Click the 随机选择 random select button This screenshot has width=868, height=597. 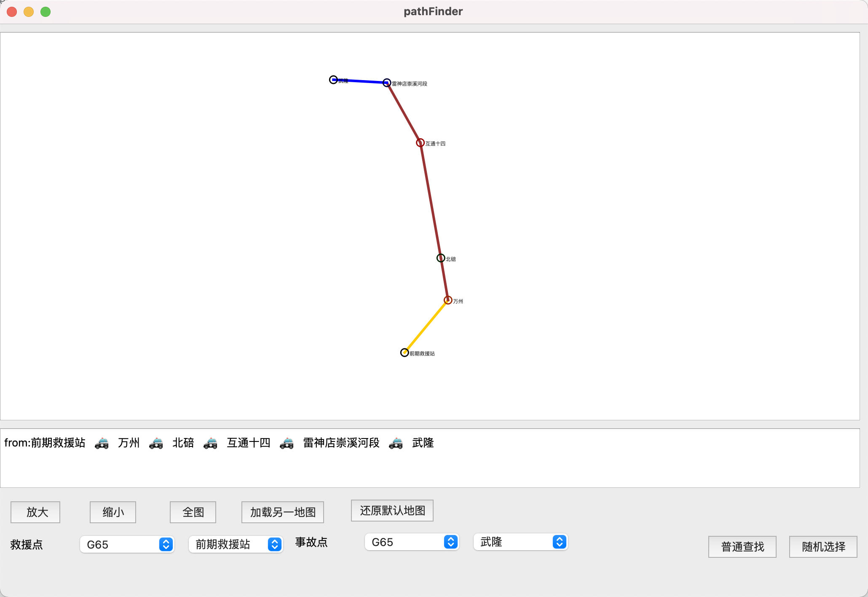[822, 546]
